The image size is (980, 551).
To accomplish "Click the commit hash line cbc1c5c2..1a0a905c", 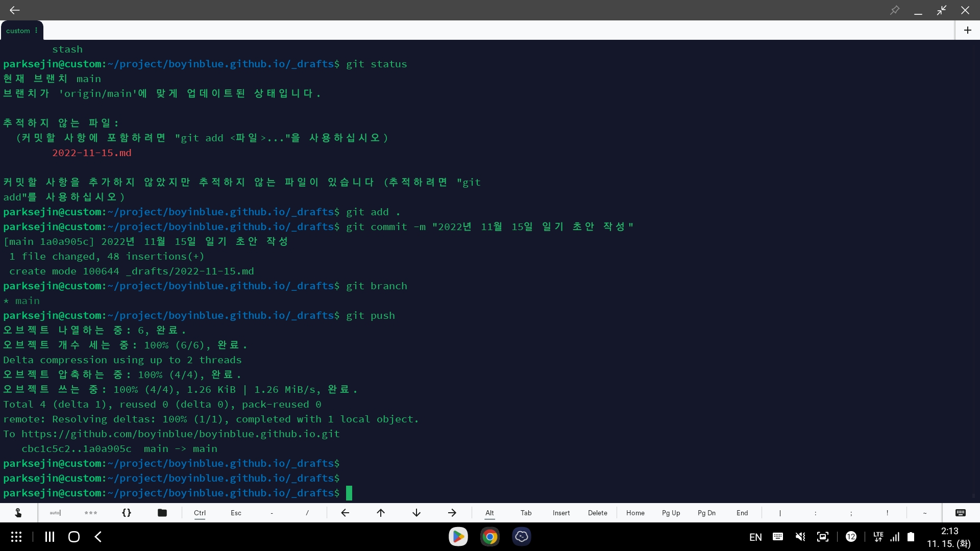I will (77, 449).
